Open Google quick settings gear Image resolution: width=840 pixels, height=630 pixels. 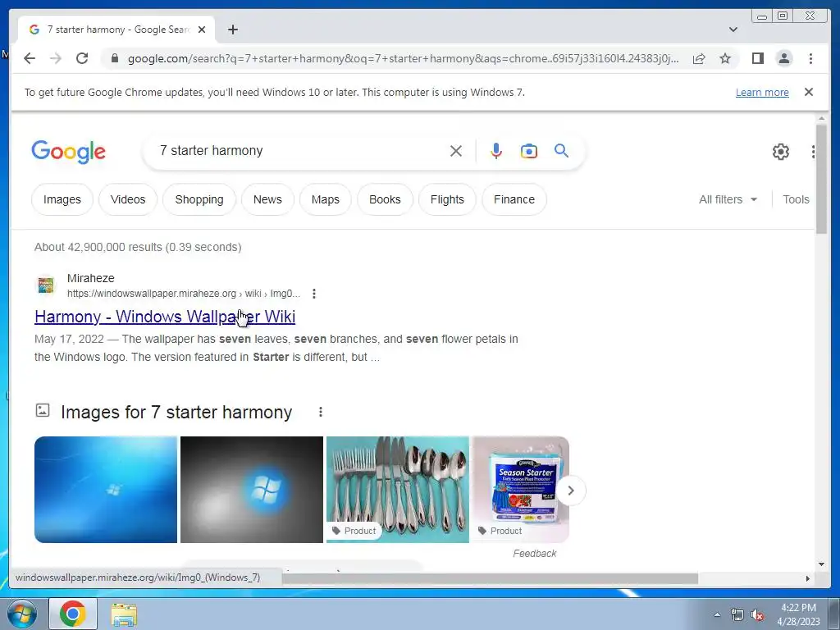tap(781, 152)
